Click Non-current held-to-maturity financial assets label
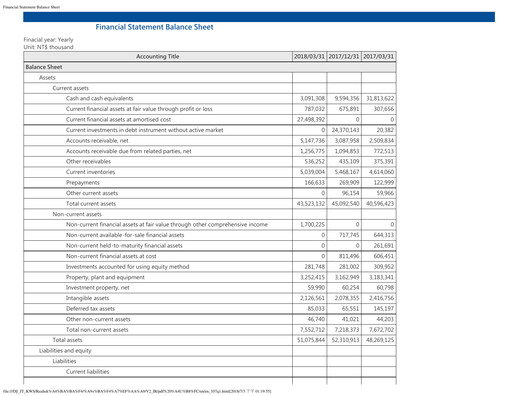 [x=124, y=246]
